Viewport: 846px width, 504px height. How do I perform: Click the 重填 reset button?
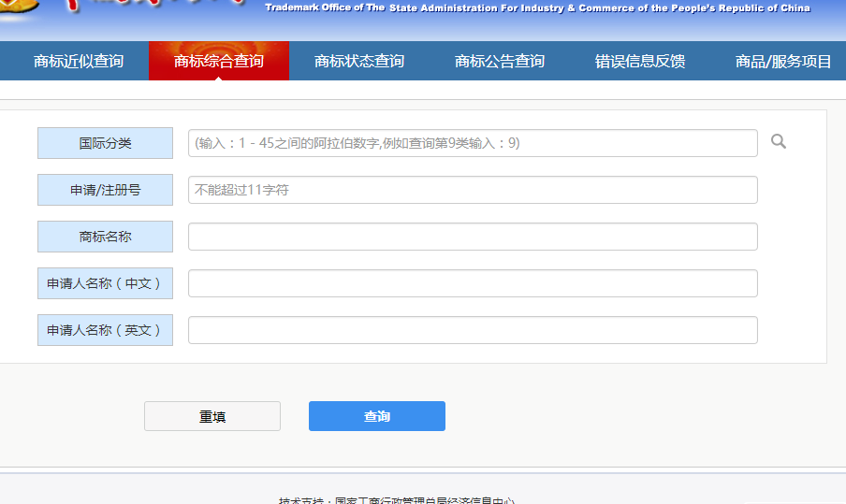[212, 416]
